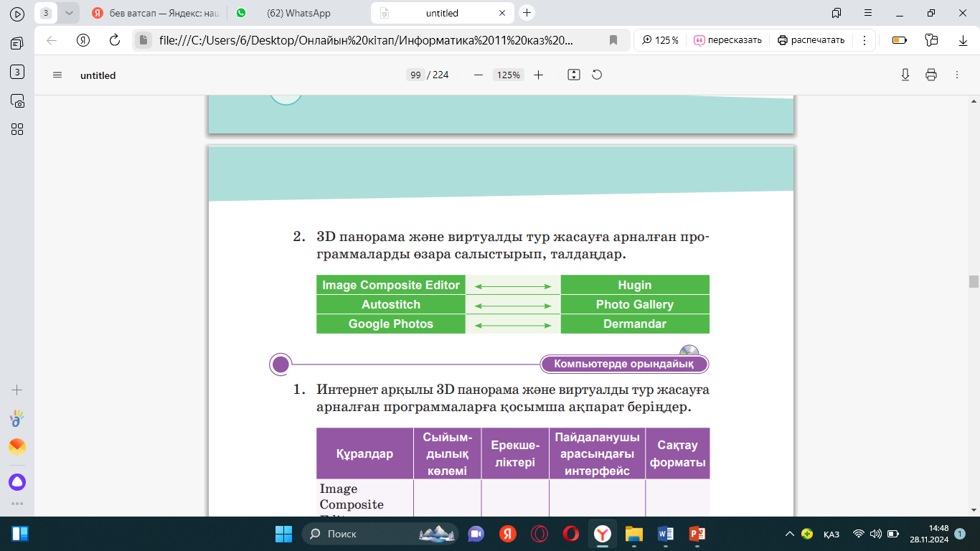Click the 'Image Composite Editor' green cell
Image resolution: width=980 pixels, height=551 pixels.
pos(391,285)
